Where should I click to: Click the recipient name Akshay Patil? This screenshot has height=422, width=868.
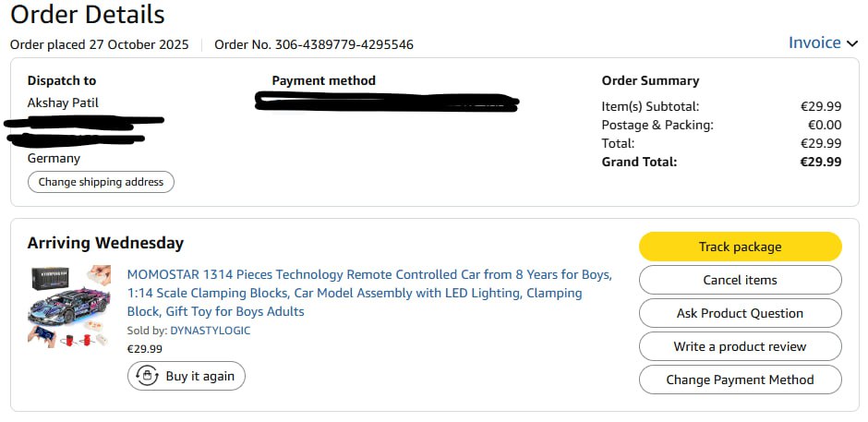click(x=63, y=102)
